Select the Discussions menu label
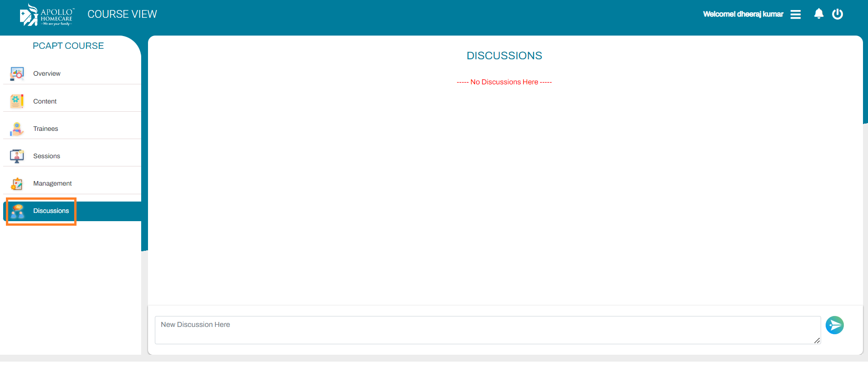Viewport: 868px width, 378px height. (x=51, y=211)
